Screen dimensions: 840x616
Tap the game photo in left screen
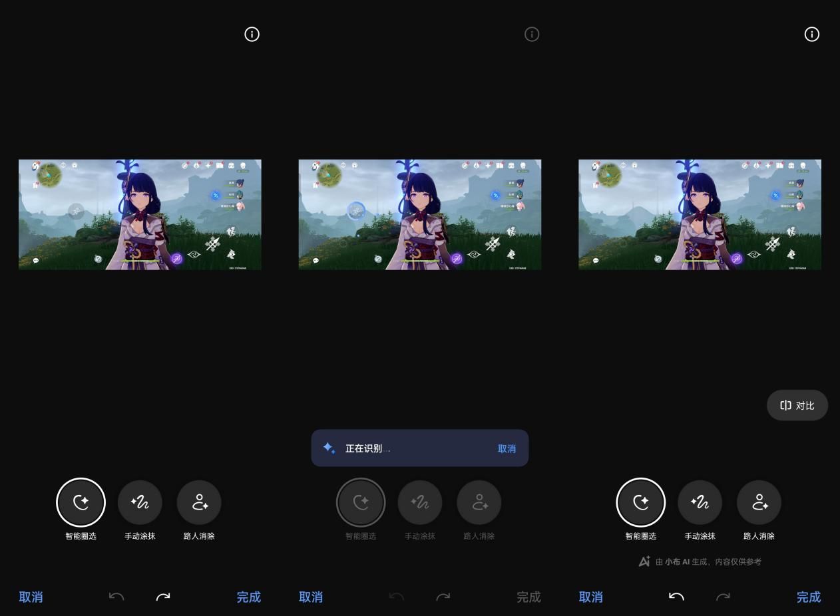pyautogui.click(x=140, y=214)
